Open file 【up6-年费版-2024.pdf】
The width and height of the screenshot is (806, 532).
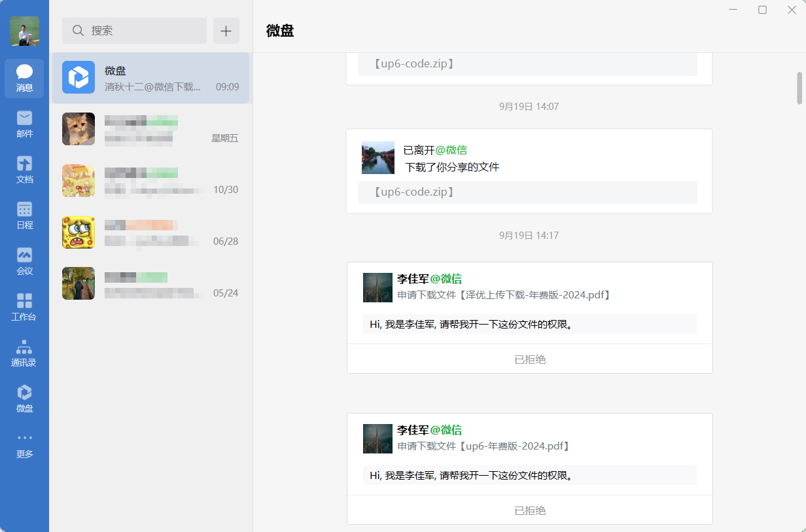coord(514,446)
